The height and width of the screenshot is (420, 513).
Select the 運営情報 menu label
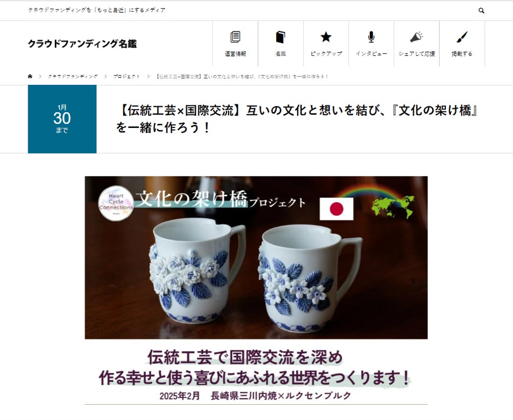(x=235, y=54)
